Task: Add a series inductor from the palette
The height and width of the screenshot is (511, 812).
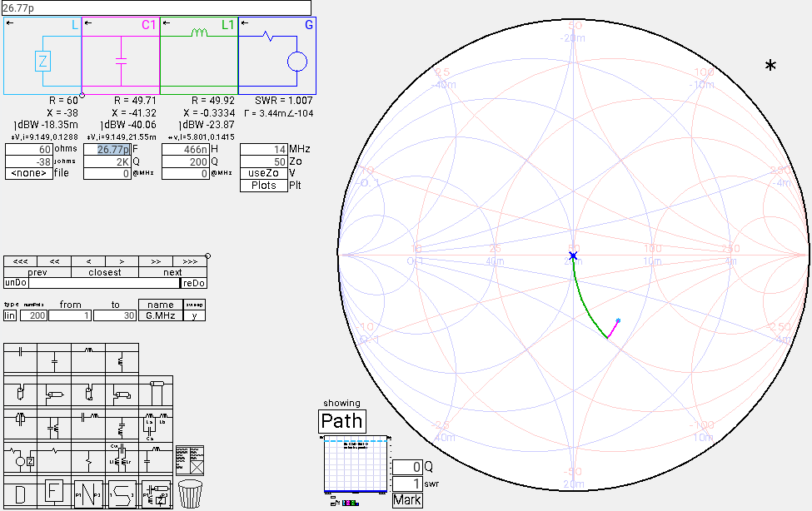Action: (x=88, y=358)
